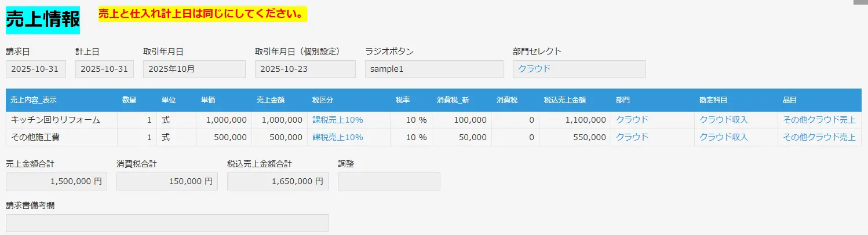Viewport: 868px width, 235px height.
Task: Select the 請求日 date field
Action: [x=35, y=69]
